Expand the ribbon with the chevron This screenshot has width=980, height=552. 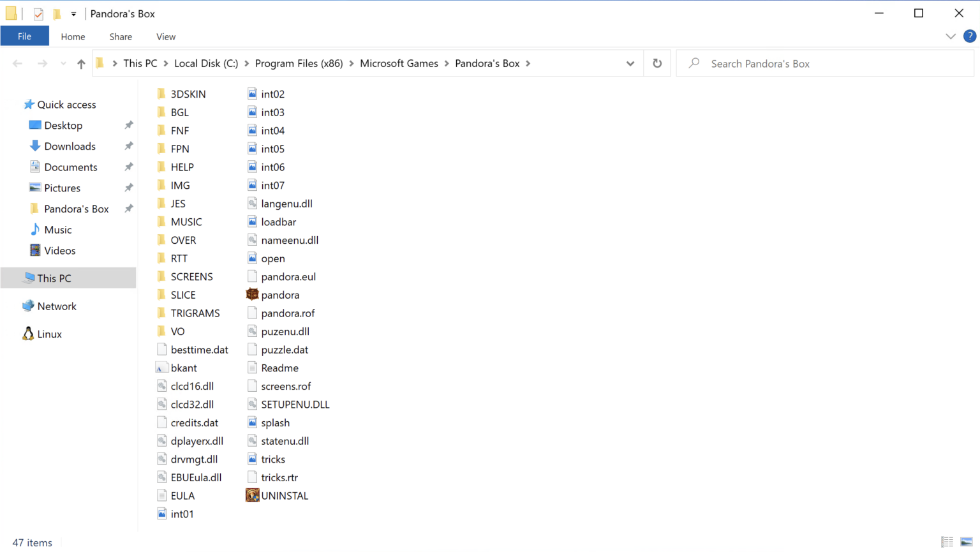(950, 36)
